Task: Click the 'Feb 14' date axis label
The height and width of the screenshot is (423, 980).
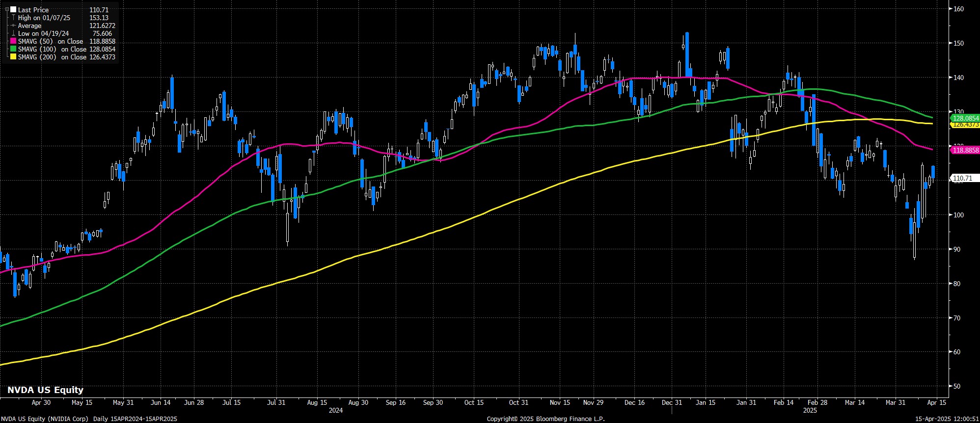Action: [x=784, y=402]
